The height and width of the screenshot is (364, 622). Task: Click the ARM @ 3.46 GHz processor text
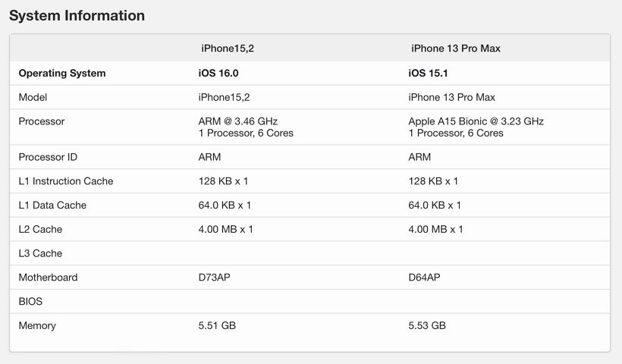(237, 121)
